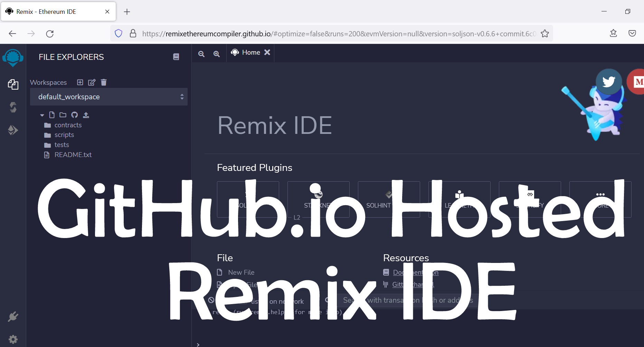Open the default_workspace dropdown
This screenshot has width=644, height=347.
point(109,97)
